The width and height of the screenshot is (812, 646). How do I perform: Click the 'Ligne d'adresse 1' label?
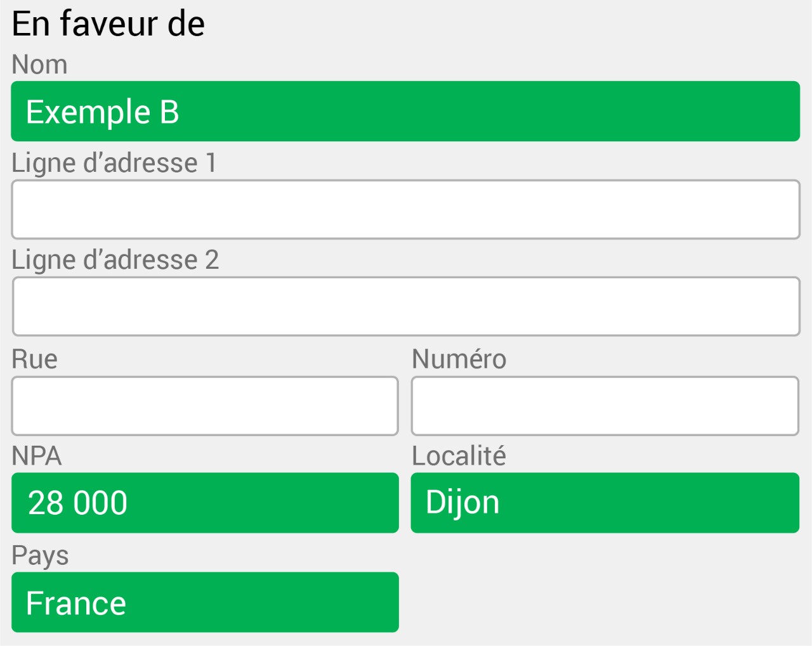(x=114, y=164)
